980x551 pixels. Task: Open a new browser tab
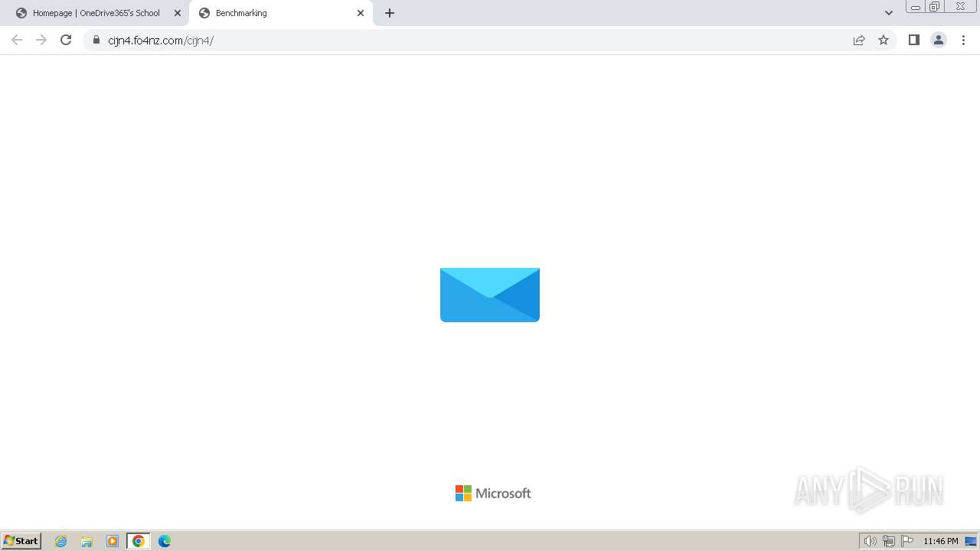(x=390, y=13)
